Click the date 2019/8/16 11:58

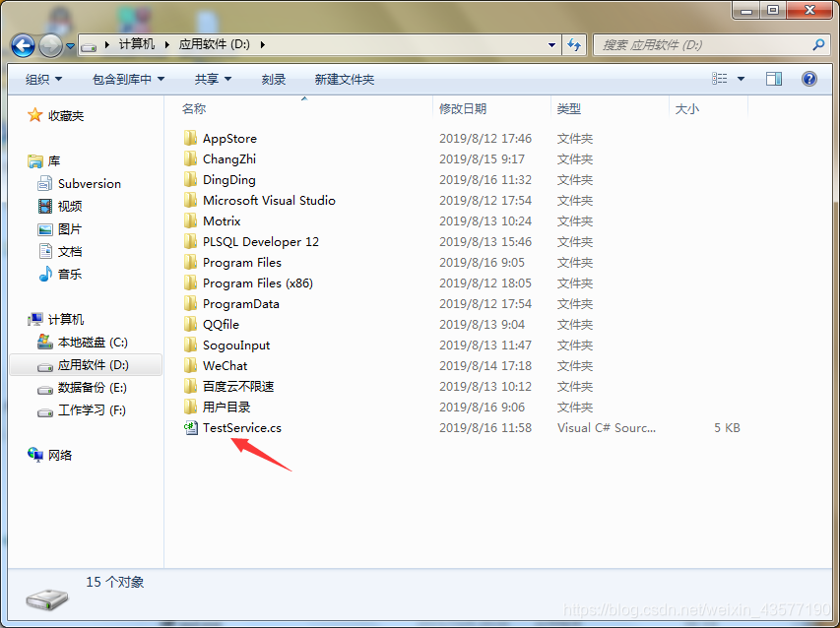point(485,428)
